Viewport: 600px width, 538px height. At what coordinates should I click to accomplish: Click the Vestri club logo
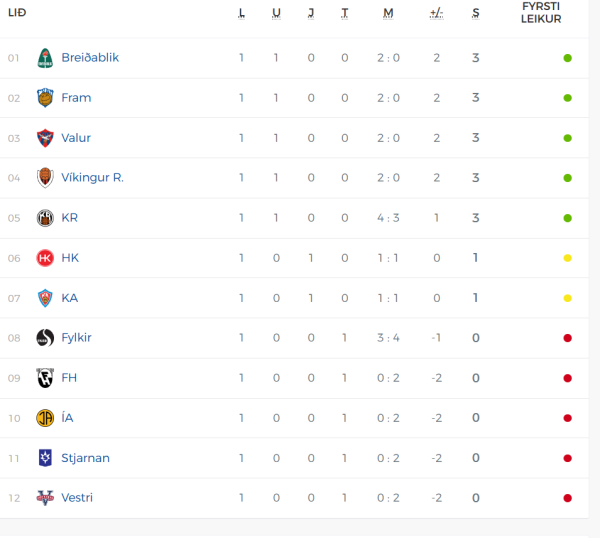click(x=45, y=498)
